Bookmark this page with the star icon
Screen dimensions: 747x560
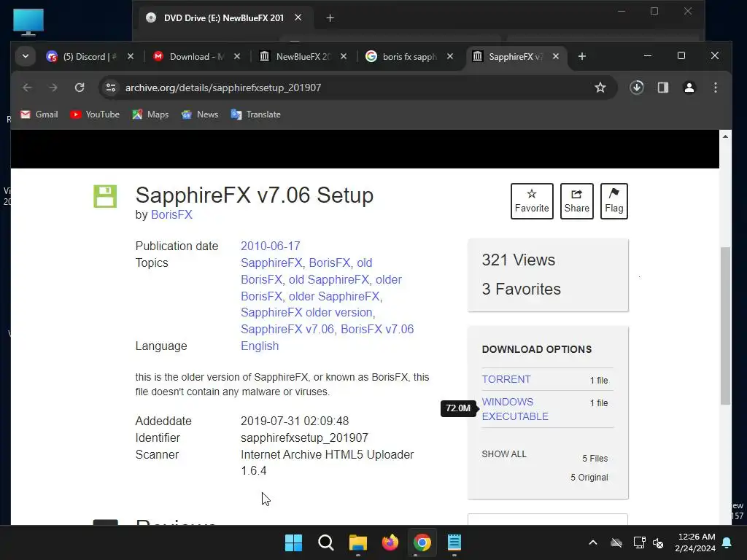[600, 87]
